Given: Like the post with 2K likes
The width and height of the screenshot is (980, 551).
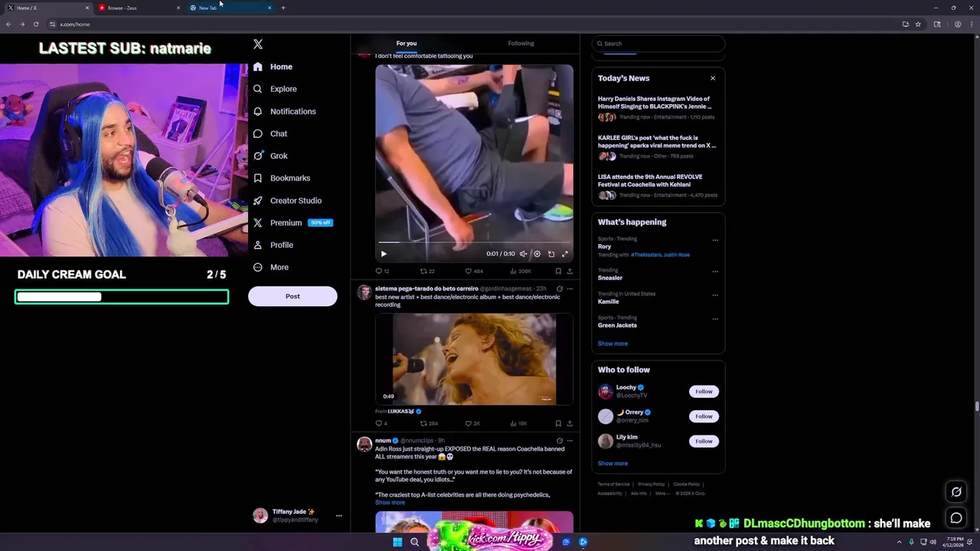Looking at the screenshot, I should [x=472, y=423].
